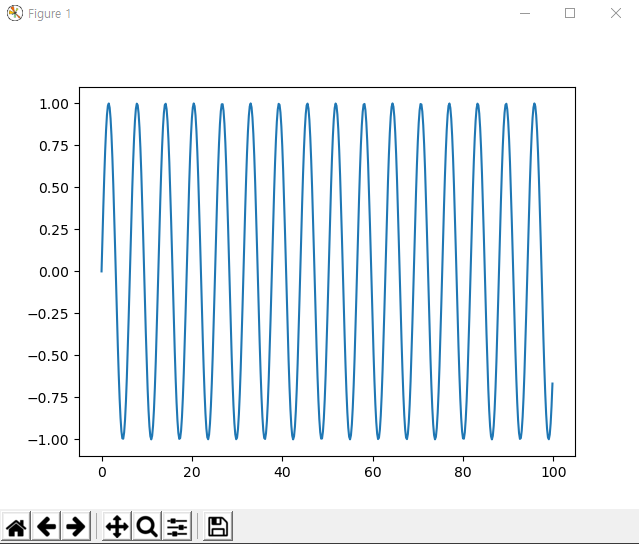Click the y-axis label −0.75
The height and width of the screenshot is (544, 639).
coord(48,398)
